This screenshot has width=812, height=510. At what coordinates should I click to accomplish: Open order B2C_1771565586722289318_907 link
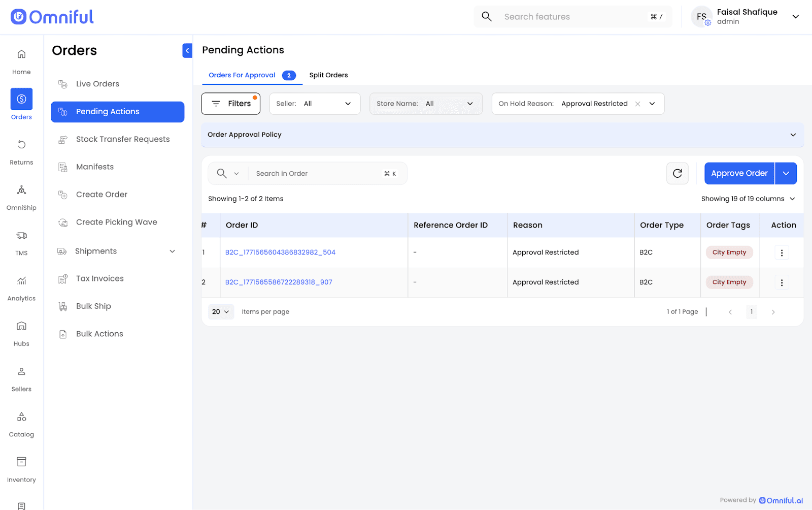[279, 282]
